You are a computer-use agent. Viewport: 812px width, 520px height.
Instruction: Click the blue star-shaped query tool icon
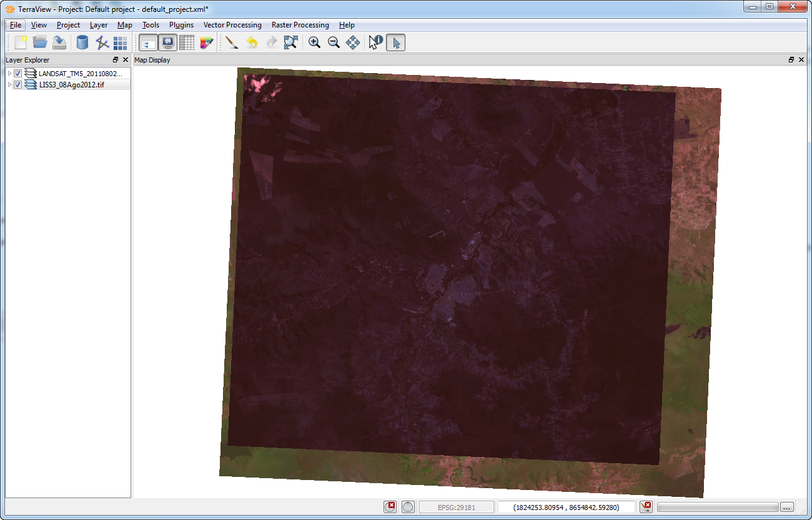(x=102, y=42)
